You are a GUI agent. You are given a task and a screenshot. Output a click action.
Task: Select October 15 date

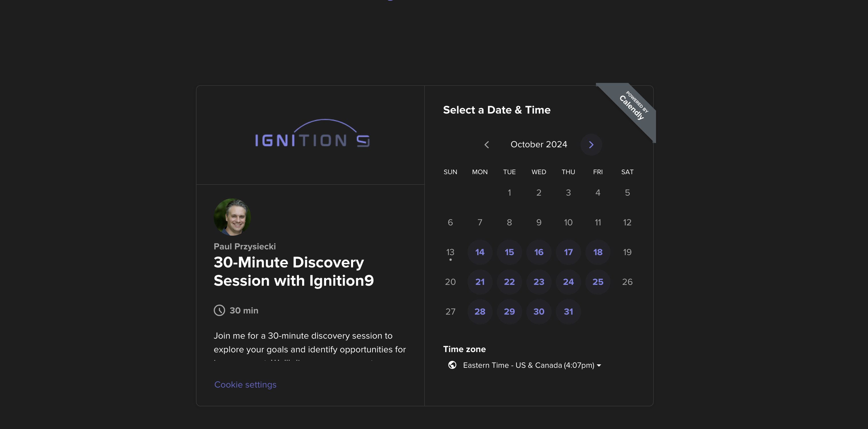pos(509,252)
